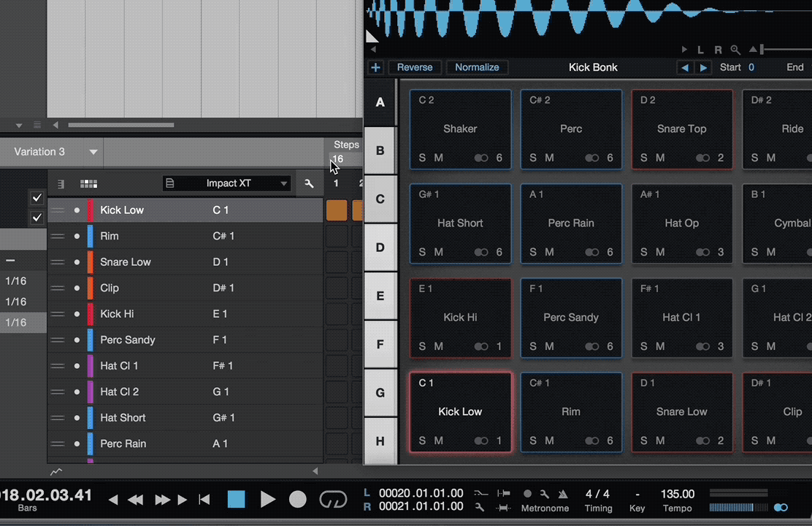Image resolution: width=812 pixels, height=526 pixels.
Task: Click the next sample arrow beside Kick Bonk
Action: [702, 67]
